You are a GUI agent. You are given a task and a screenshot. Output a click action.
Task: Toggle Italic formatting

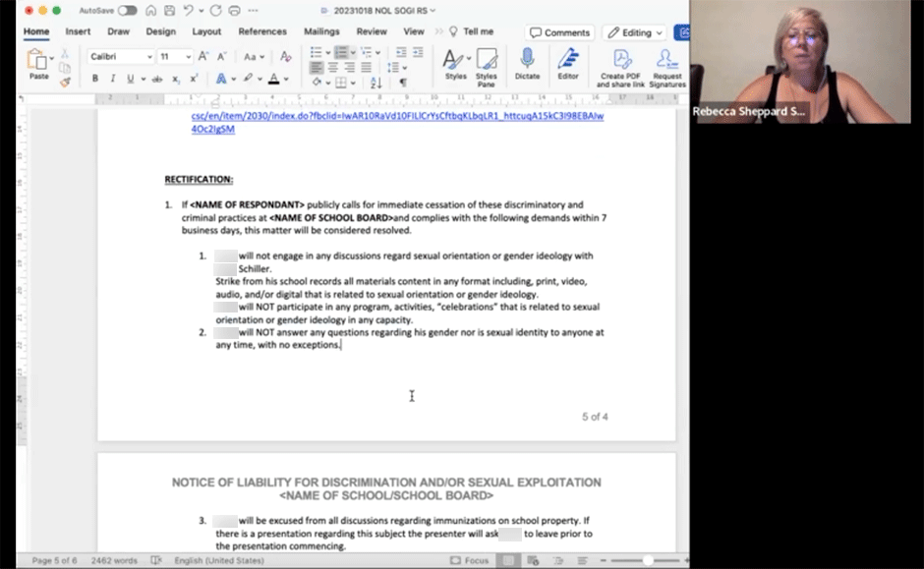[x=113, y=79]
